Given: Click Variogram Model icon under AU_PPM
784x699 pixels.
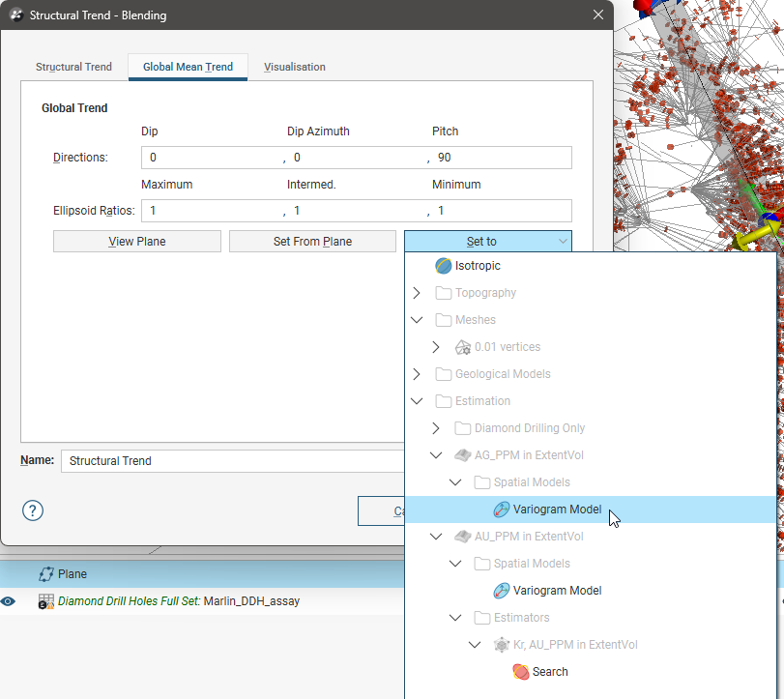Looking at the screenshot, I should [502, 591].
